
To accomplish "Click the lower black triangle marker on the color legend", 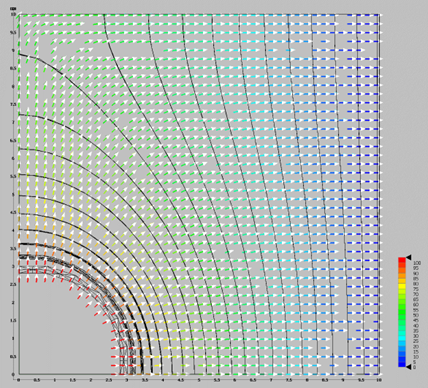I will tap(409, 367).
